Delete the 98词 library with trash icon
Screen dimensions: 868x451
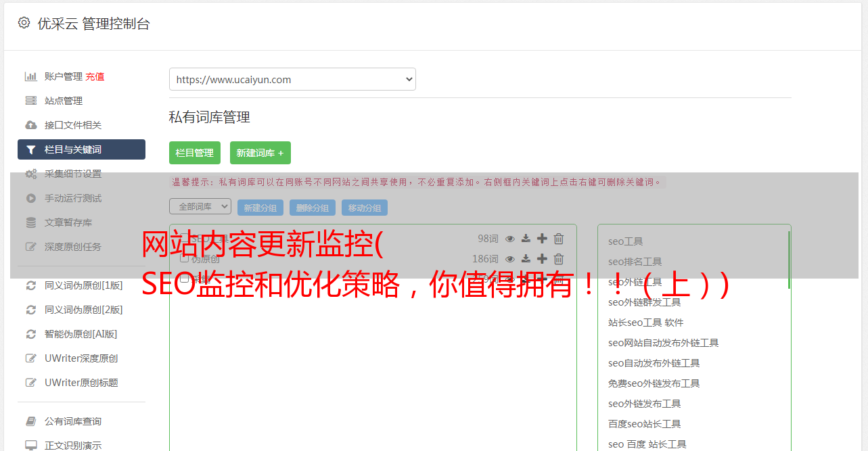point(559,239)
